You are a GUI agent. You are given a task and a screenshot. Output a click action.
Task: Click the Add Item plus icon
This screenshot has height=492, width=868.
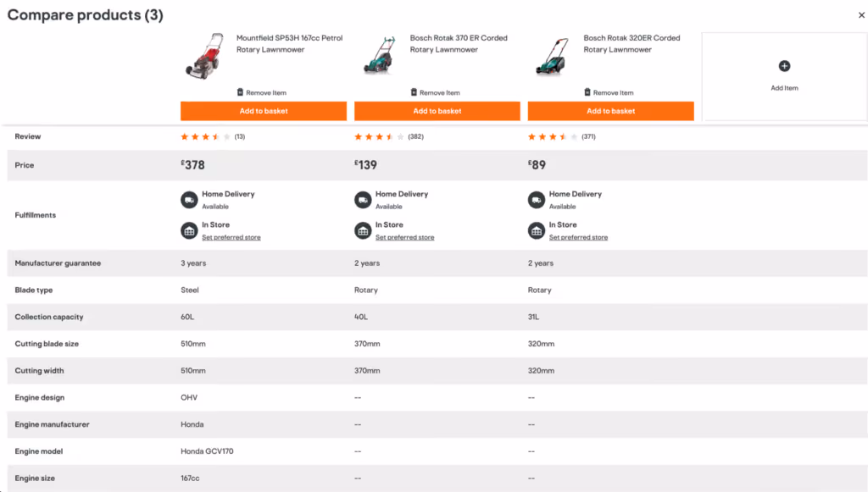[x=784, y=66]
